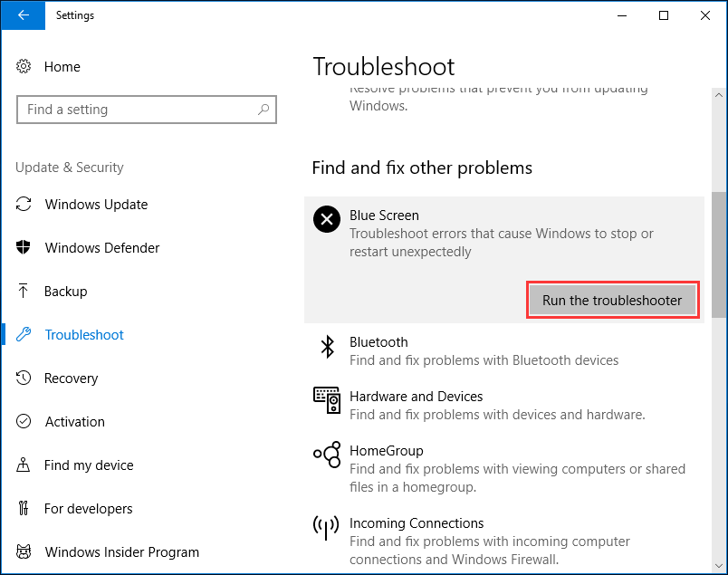The width and height of the screenshot is (728, 575).
Task: Click the Home gear icon
Action: (24, 66)
